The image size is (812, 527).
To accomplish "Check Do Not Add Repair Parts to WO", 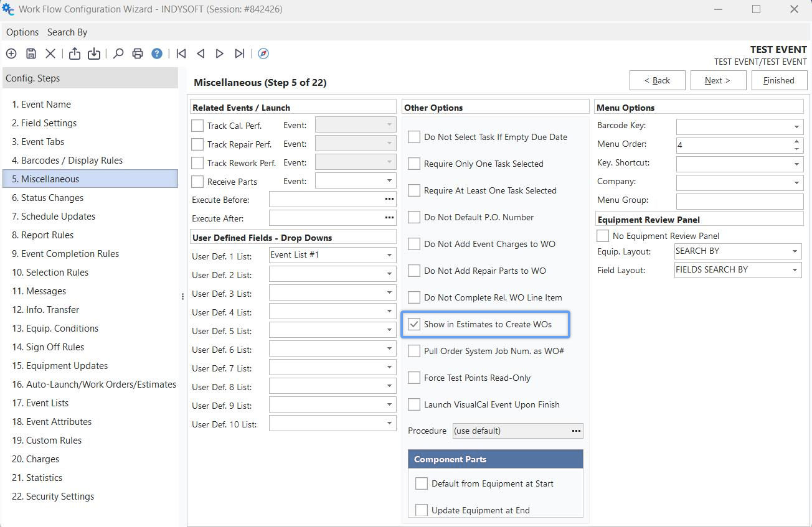I will 414,271.
